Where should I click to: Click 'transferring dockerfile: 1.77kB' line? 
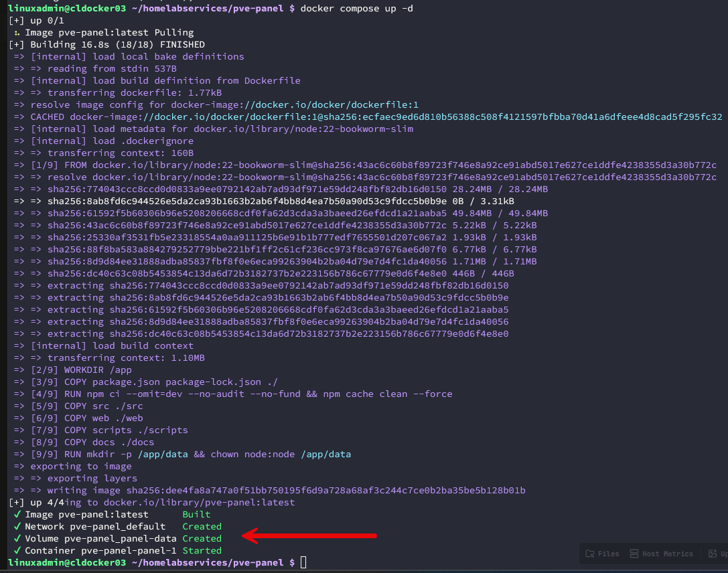(117, 93)
